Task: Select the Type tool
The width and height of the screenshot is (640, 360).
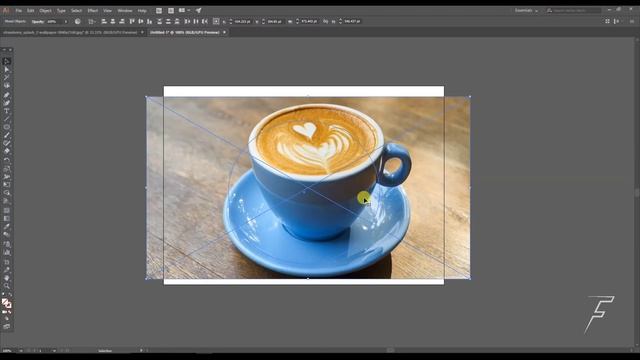Action: pos(7,111)
